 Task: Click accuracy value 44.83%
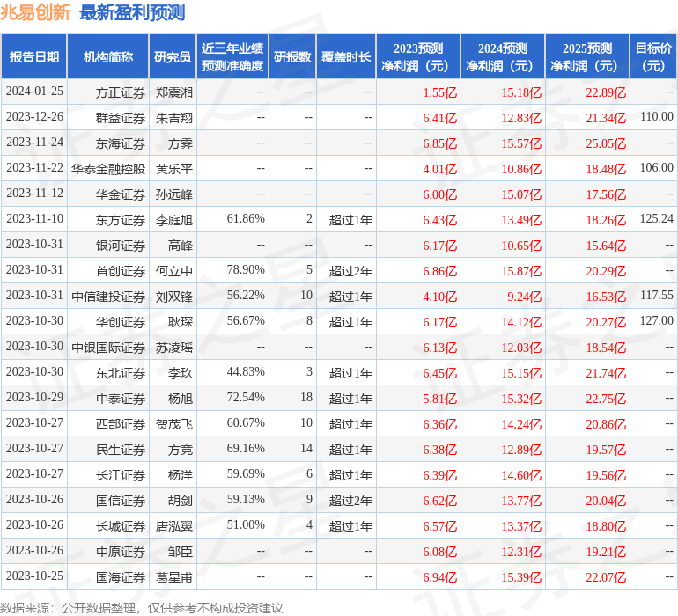pos(246,371)
